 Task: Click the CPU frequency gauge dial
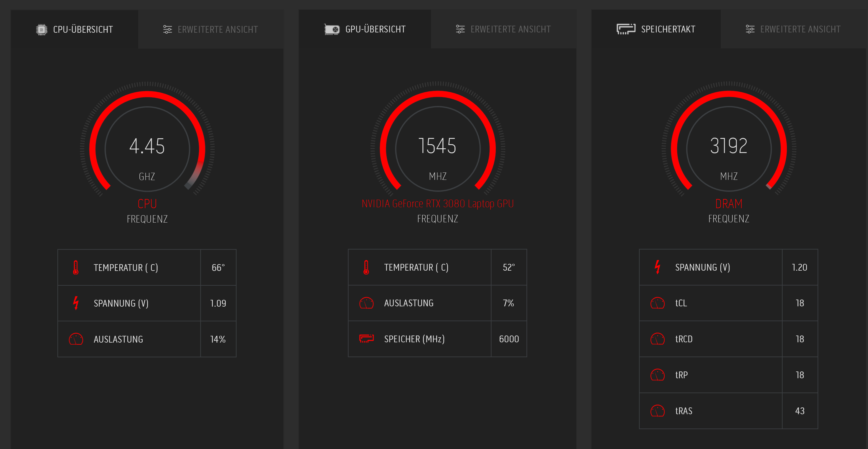[147, 148]
